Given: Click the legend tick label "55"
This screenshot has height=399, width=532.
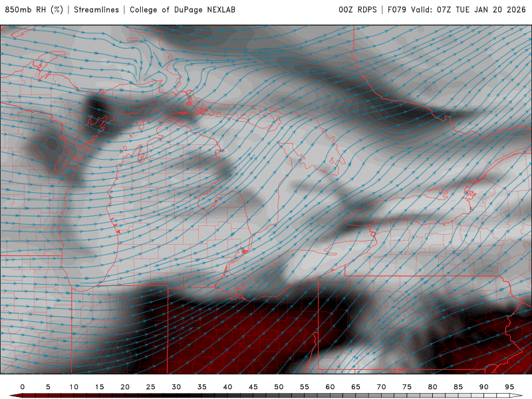Looking at the screenshot, I should tap(305, 387).
